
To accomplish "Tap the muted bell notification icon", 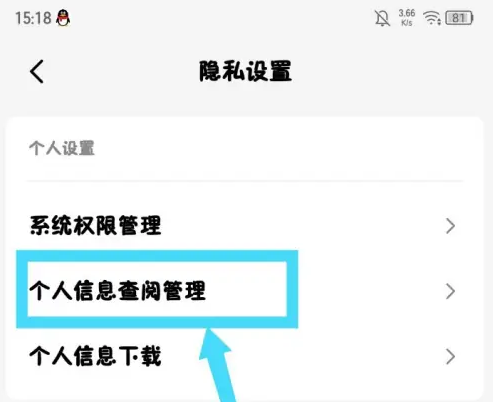I will (382, 18).
